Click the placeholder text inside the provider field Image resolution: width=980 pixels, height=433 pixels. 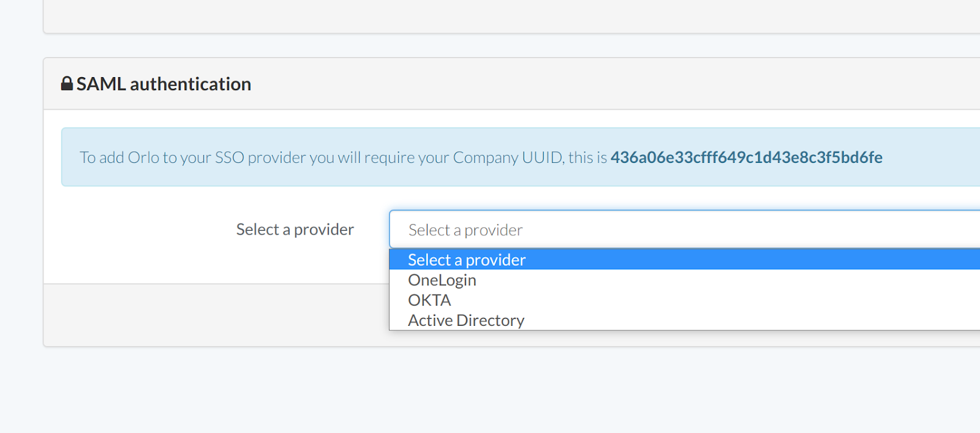click(466, 230)
